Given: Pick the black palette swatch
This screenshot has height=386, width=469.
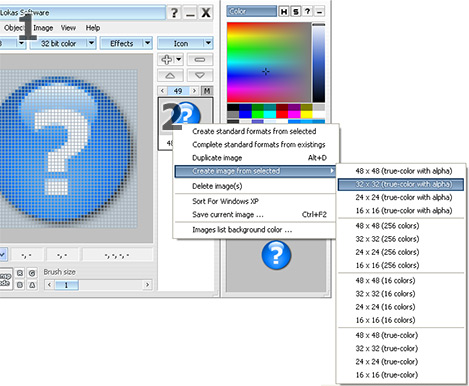Looking at the screenshot, I should (233, 107).
